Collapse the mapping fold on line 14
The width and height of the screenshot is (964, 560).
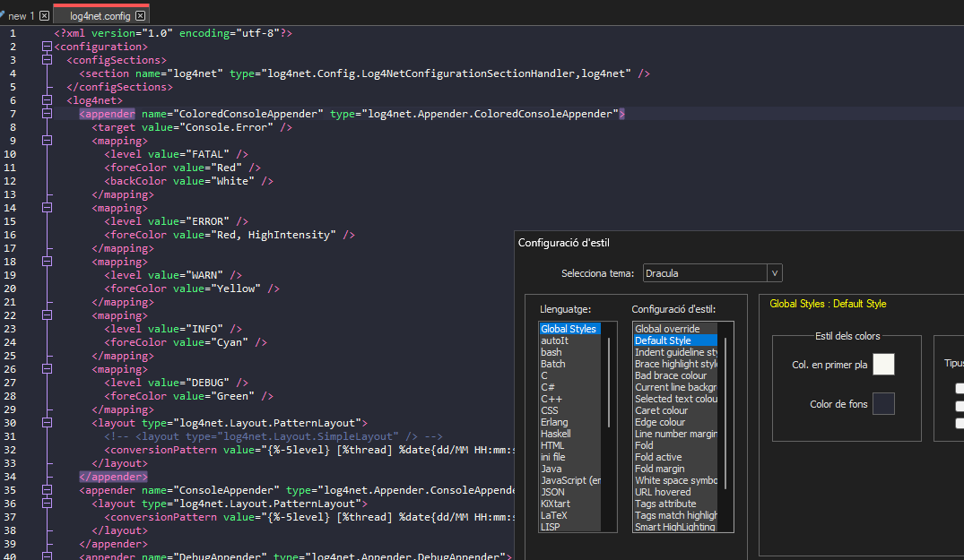click(47, 208)
